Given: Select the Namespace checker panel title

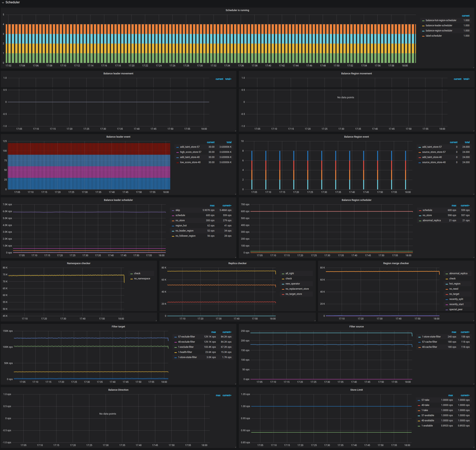Looking at the screenshot, I should click(x=79, y=263).
